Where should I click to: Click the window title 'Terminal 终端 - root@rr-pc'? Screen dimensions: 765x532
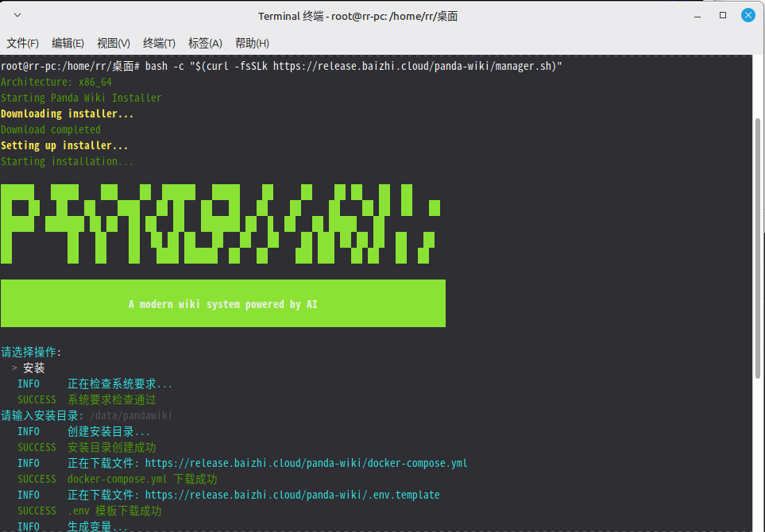[x=357, y=16]
